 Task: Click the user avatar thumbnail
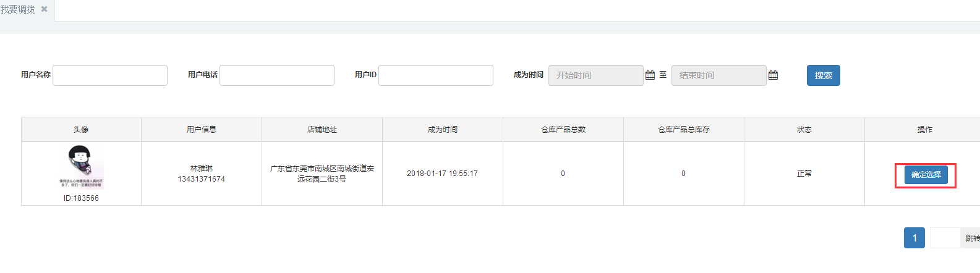82,167
